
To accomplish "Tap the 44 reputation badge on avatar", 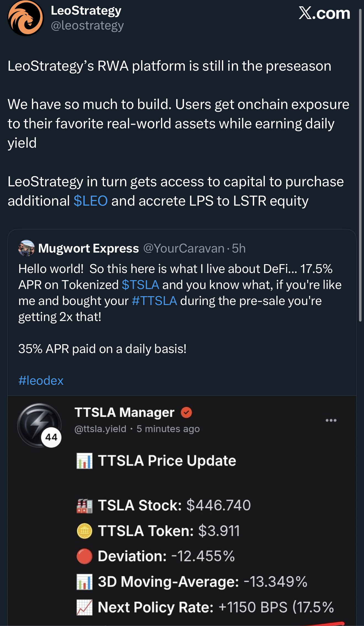I will coord(51,437).
